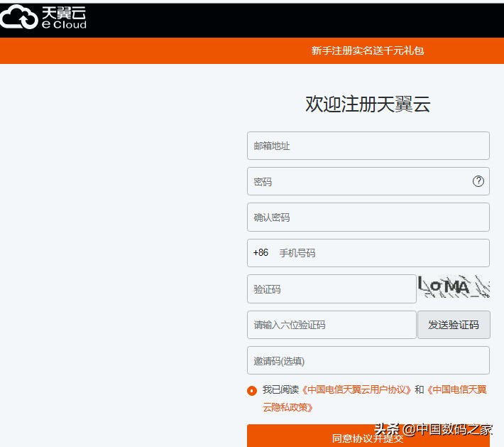Select the 欢迎注册天翼云 page heading
Image resolution: width=504 pixels, height=447 pixels.
pos(368,104)
